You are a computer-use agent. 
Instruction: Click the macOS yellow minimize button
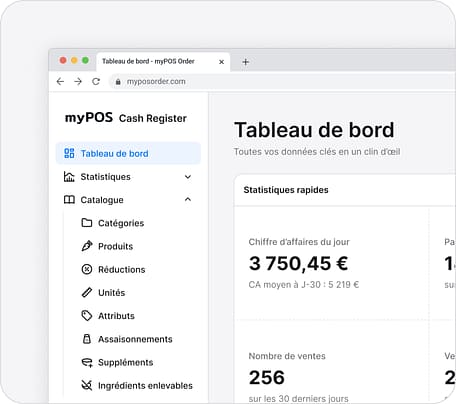(74, 60)
